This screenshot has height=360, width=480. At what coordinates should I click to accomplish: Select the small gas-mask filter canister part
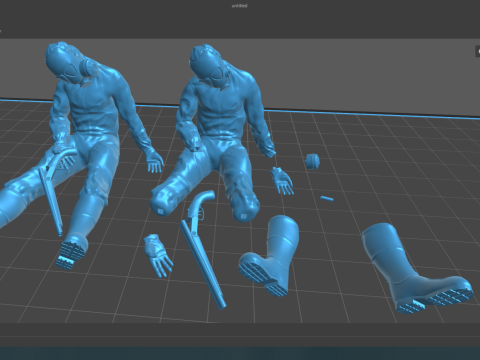click(312, 161)
